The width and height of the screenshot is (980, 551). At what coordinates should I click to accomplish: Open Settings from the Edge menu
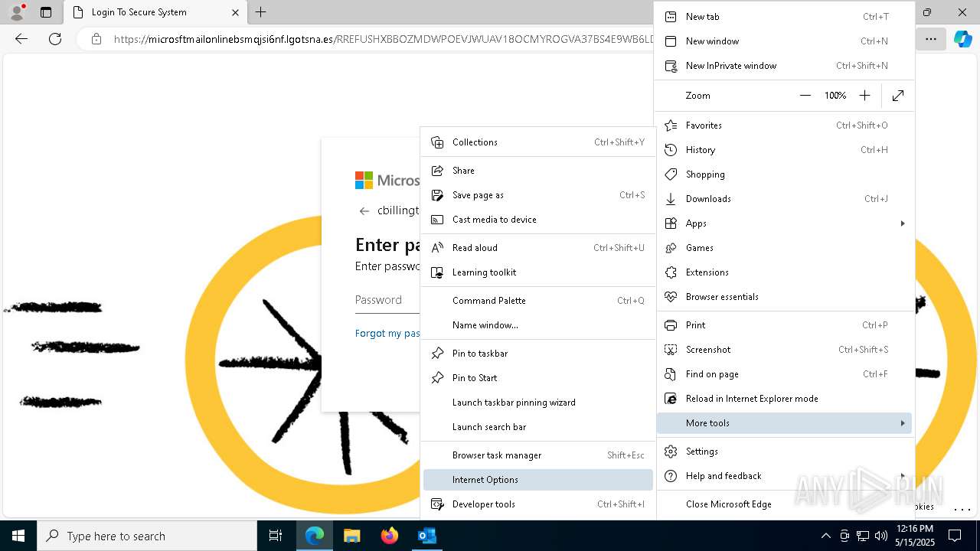(784, 452)
